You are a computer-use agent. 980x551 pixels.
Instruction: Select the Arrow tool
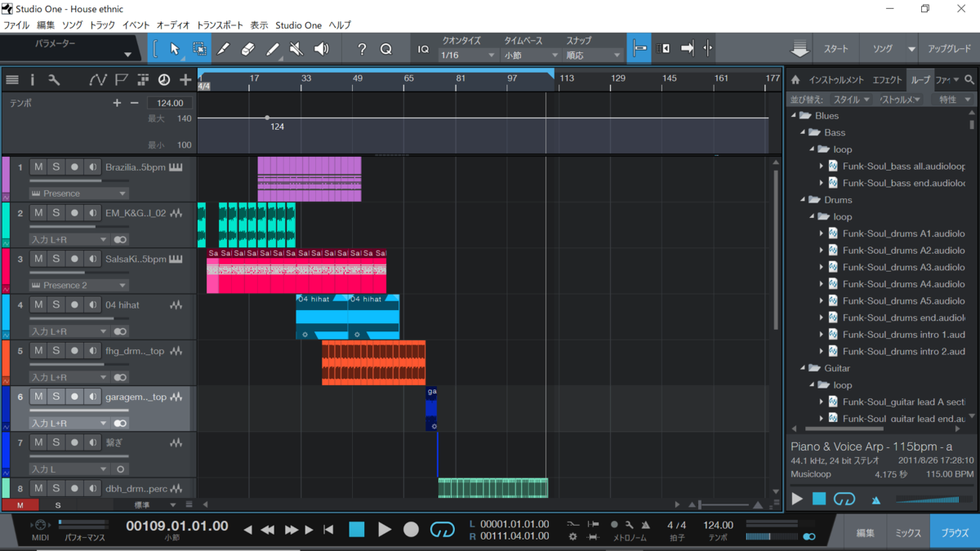click(x=174, y=49)
